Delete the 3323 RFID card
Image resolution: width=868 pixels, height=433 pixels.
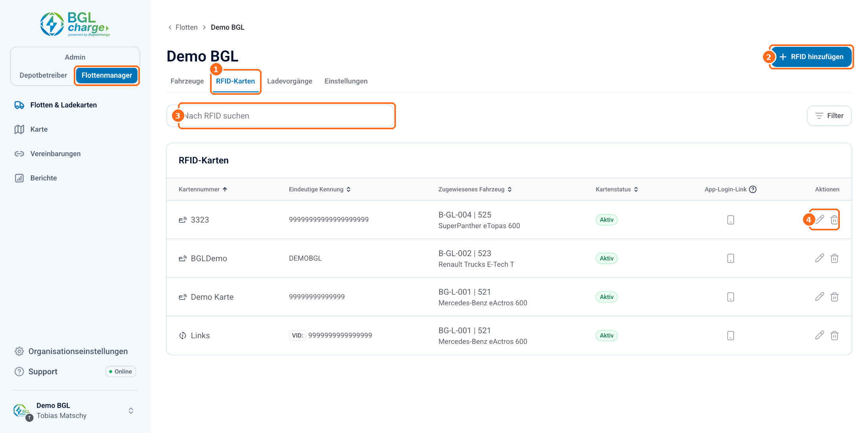834,219
